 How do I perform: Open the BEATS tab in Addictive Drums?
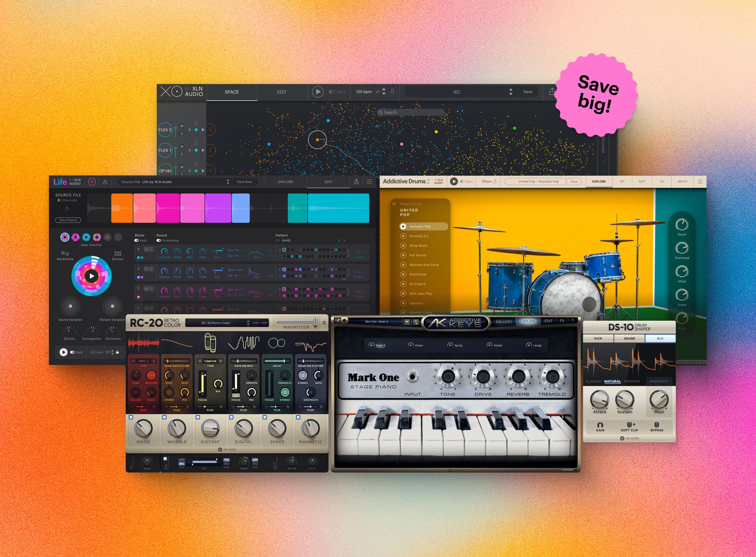(682, 182)
